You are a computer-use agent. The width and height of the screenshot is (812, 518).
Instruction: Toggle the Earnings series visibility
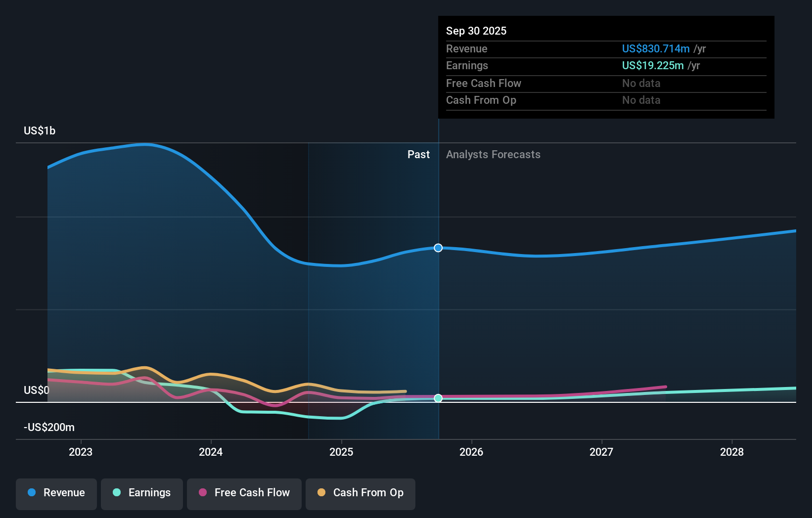point(142,493)
